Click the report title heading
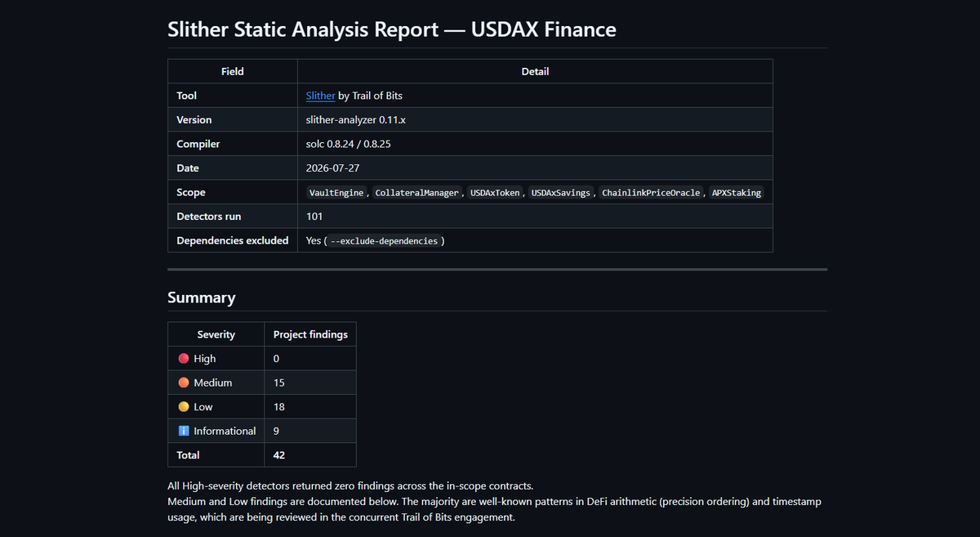This screenshot has width=980, height=537. click(392, 30)
